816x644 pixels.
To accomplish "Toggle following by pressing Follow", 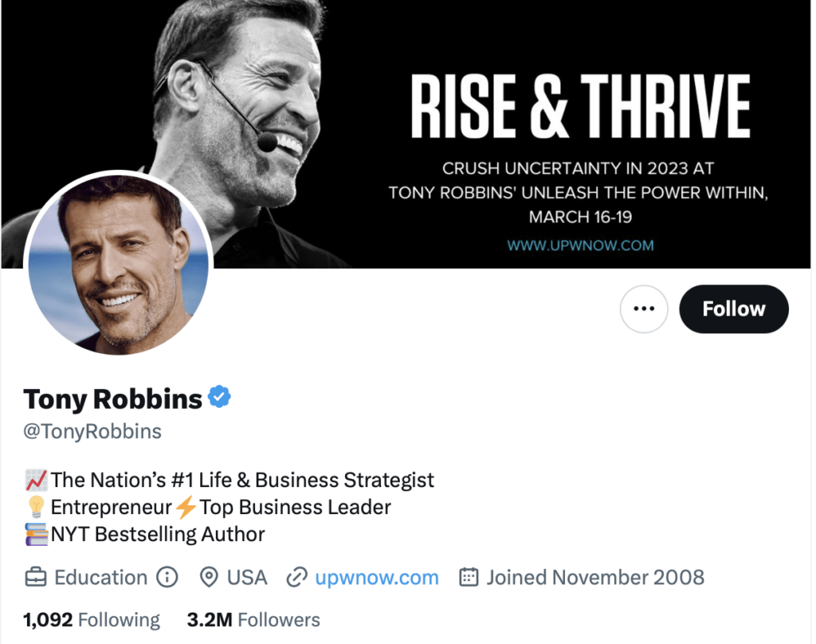I will pyautogui.click(x=733, y=308).
